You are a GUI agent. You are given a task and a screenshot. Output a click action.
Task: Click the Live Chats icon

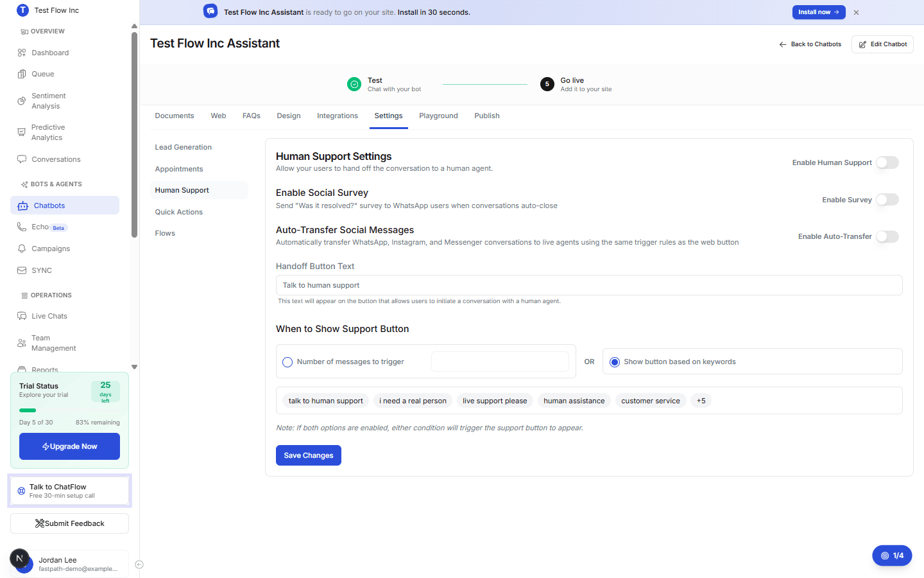(x=22, y=316)
